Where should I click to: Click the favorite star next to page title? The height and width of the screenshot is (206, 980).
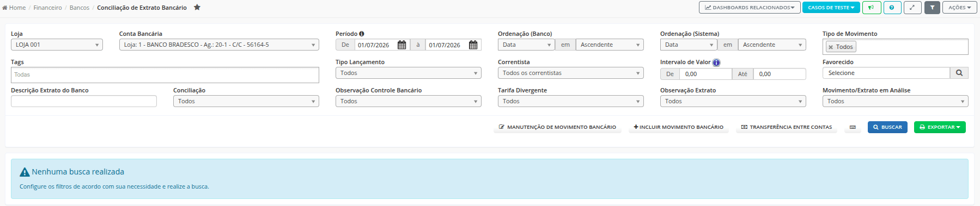tap(197, 8)
